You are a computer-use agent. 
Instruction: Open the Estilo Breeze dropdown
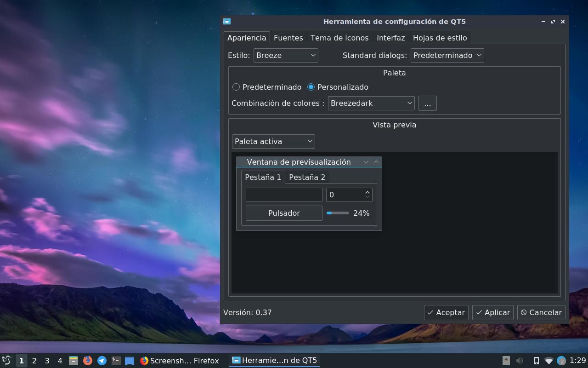[286, 55]
